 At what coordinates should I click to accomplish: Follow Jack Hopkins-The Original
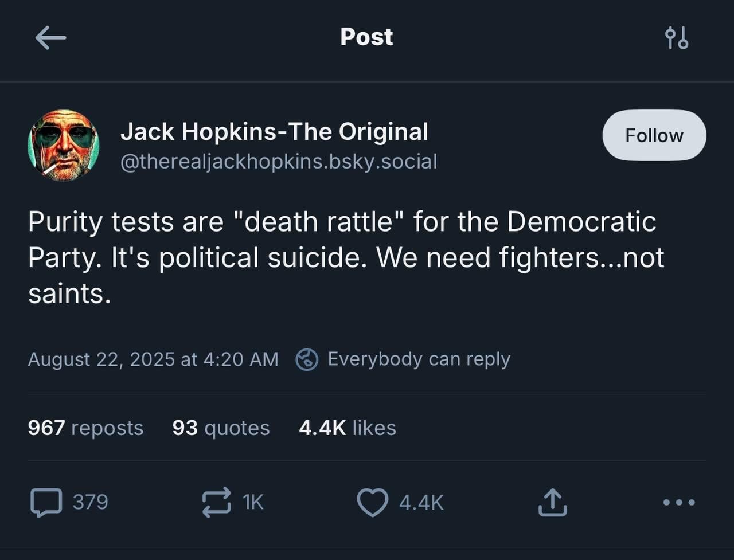pos(654,135)
